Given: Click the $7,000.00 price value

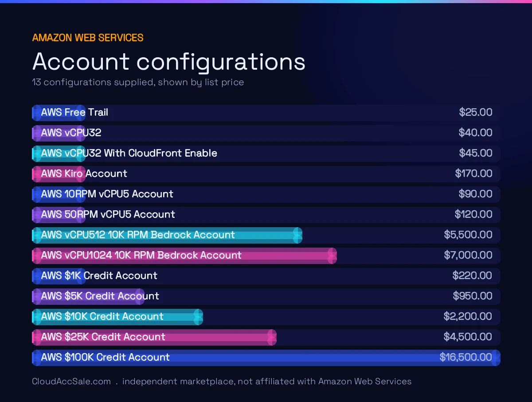Looking at the screenshot, I should 468,255.
